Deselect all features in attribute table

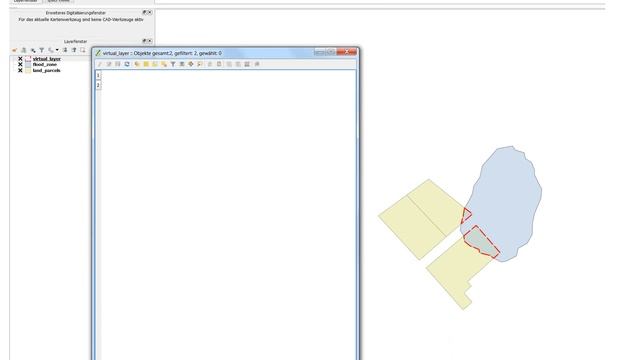(x=164, y=64)
